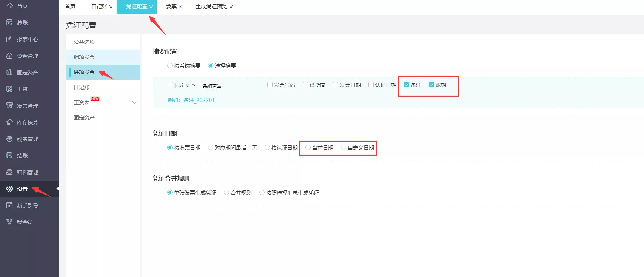The width and height of the screenshot is (644, 277).
Task: Uncheck the 账期 checkbox
Action: tap(431, 85)
